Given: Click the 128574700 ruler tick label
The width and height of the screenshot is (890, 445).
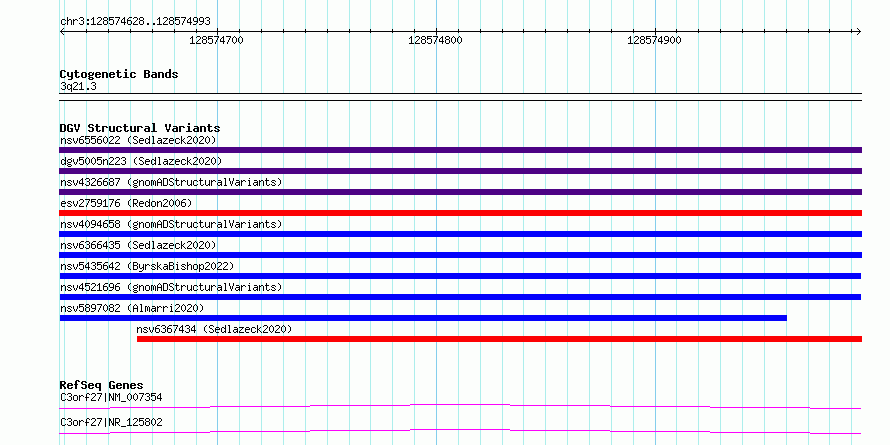Looking at the screenshot, I should (216, 40).
